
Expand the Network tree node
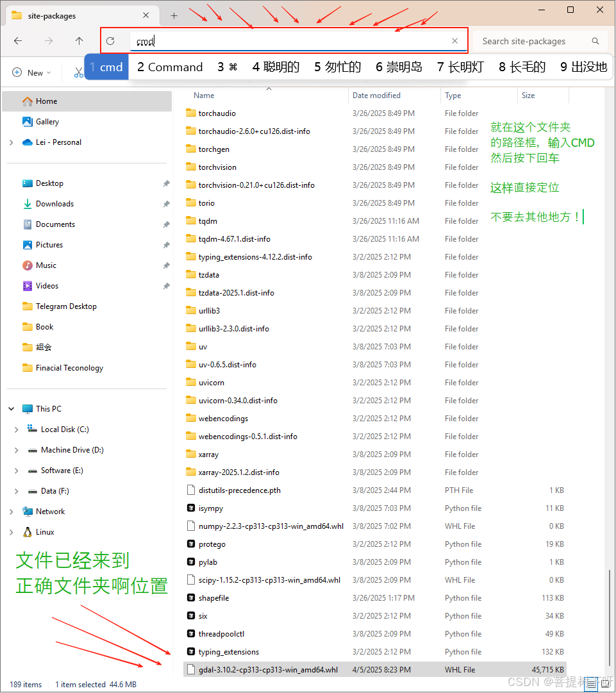(12, 512)
